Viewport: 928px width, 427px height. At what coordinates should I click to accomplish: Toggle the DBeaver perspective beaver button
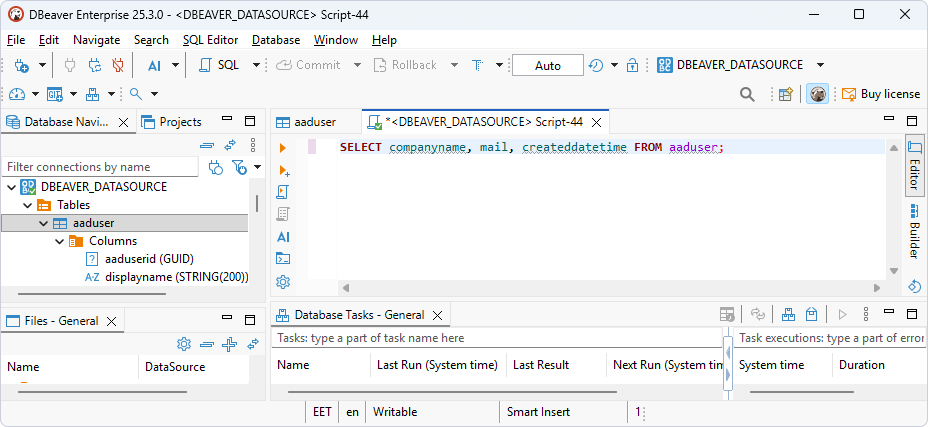pyautogui.click(x=818, y=94)
